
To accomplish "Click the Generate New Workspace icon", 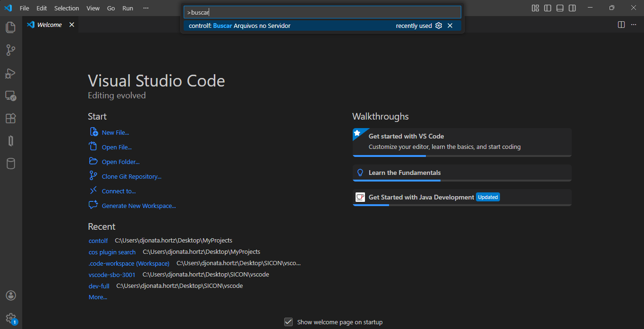I will tap(93, 205).
